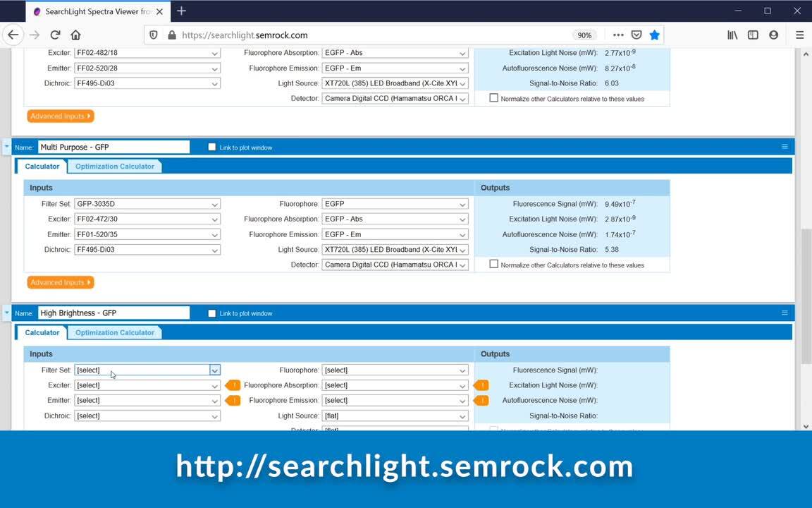Open Fluorophore Absorption dropdown in High Brightness panel
The image size is (812, 508).
pyautogui.click(x=395, y=385)
